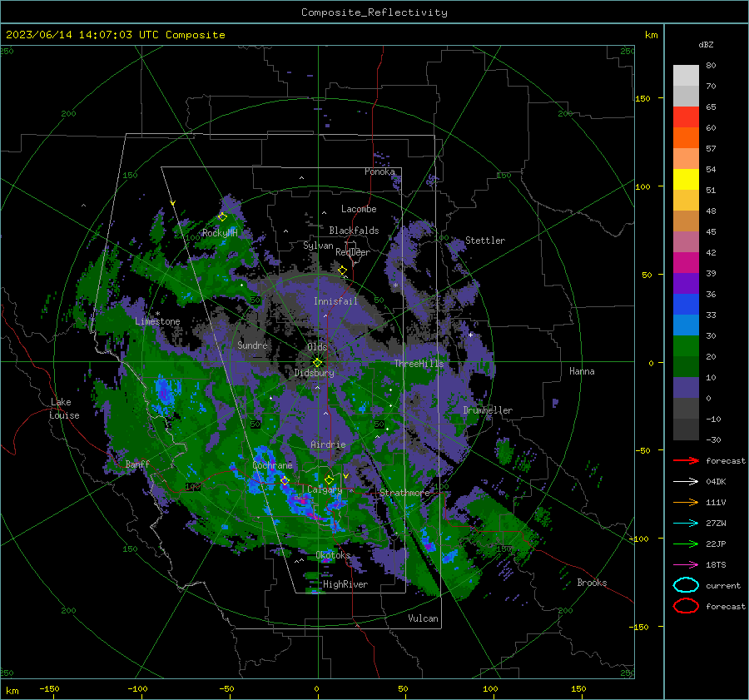
Task: Click the magenta 18TS arrow icon
Action: pyautogui.click(x=686, y=565)
